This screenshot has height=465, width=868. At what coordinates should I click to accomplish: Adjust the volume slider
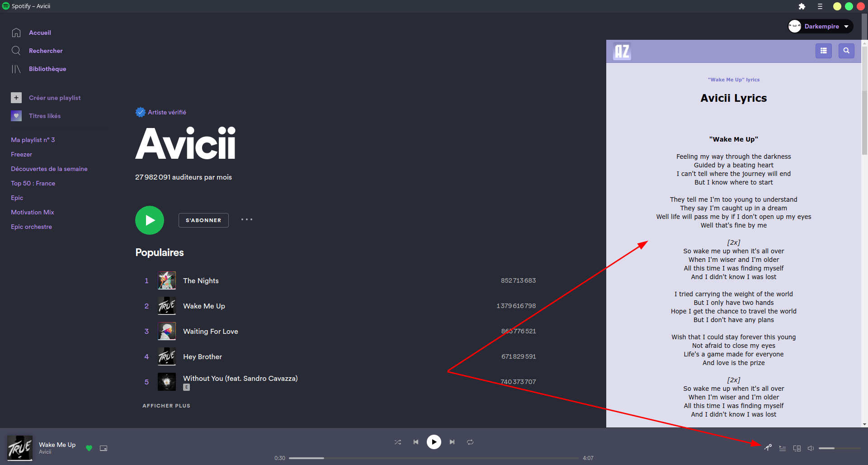click(x=840, y=448)
